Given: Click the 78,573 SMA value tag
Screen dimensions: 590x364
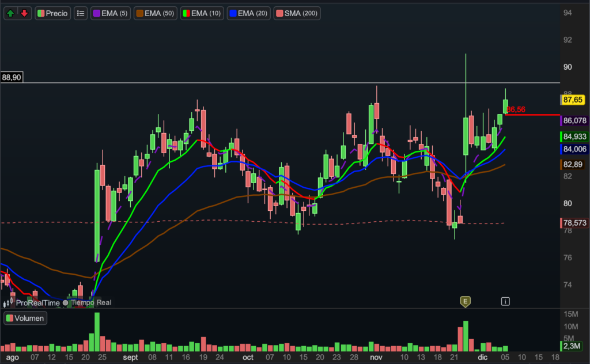Looking at the screenshot, I should click(x=574, y=223).
